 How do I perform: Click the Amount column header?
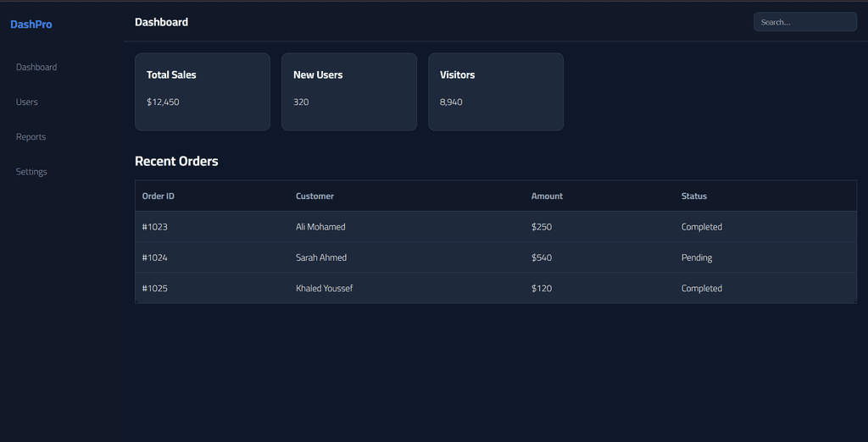(x=547, y=196)
